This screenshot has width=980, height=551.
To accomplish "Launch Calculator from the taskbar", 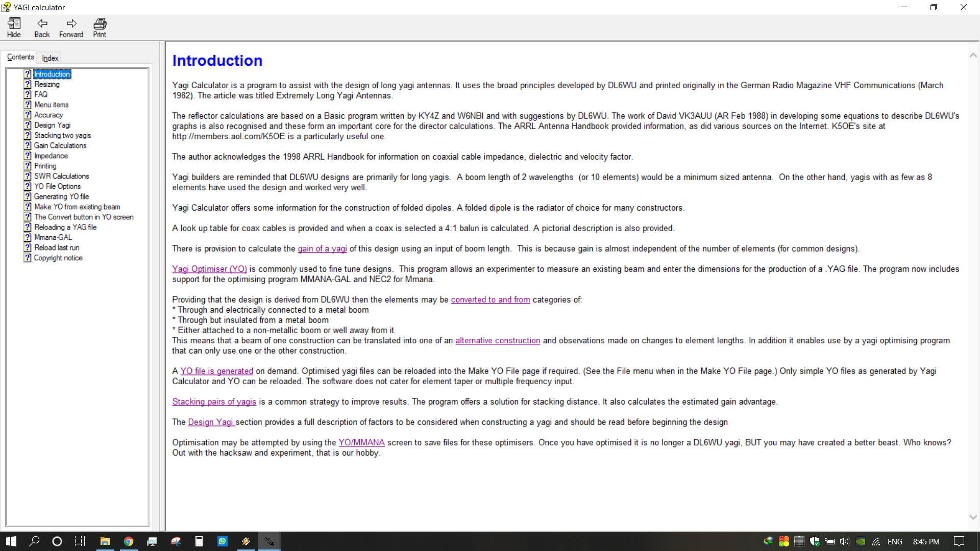I will tap(199, 541).
